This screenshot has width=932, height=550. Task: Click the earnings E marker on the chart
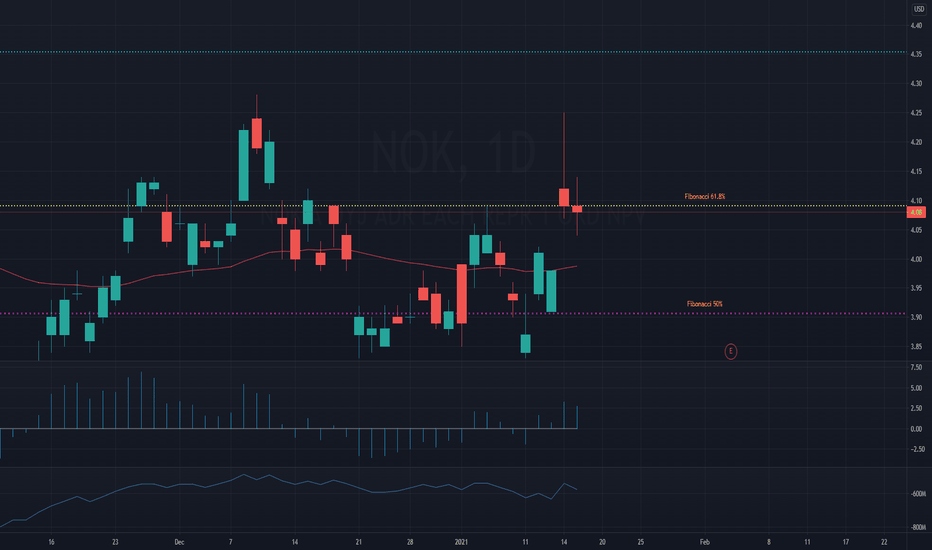731,351
